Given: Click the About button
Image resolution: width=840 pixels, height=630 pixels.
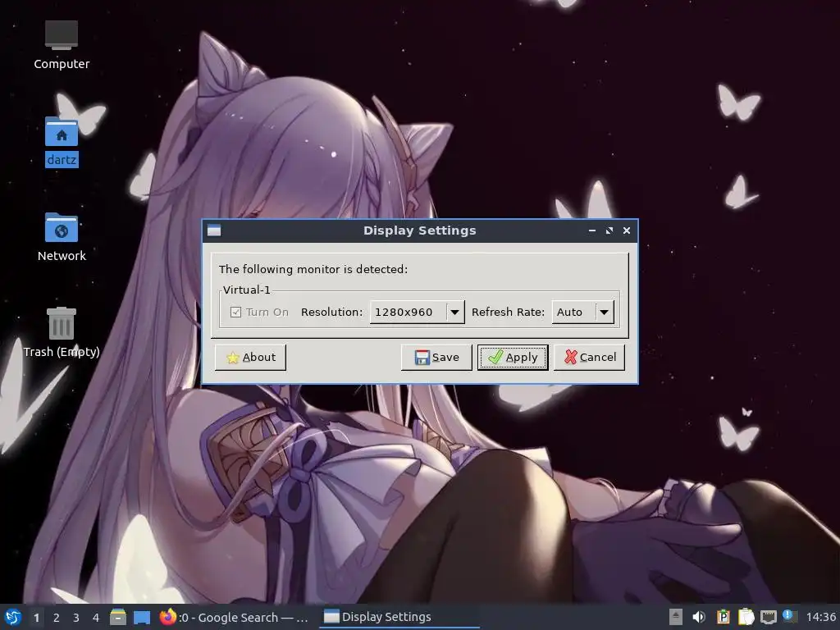Looking at the screenshot, I should click(x=250, y=358).
